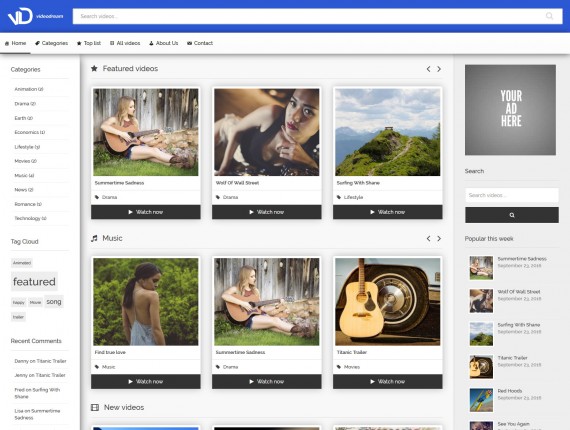Open the About Us menu item
The width and height of the screenshot is (570, 430).
click(x=164, y=43)
